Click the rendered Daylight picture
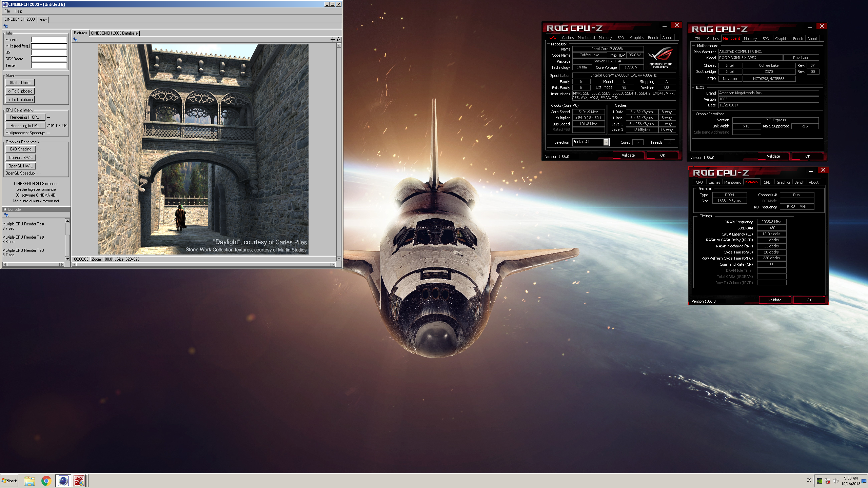This screenshot has height=488, width=868. (203, 149)
